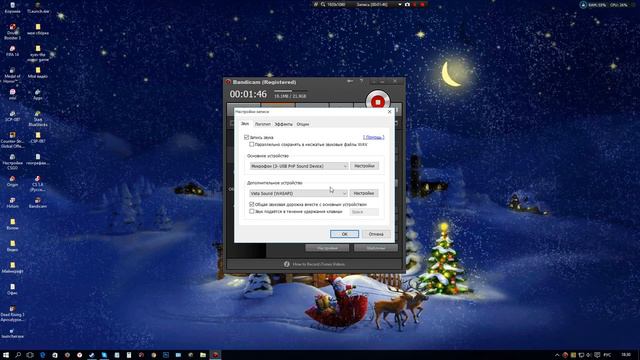Click the Bandicam icon on the taskbar
This screenshot has height=360, width=640.
[215, 355]
